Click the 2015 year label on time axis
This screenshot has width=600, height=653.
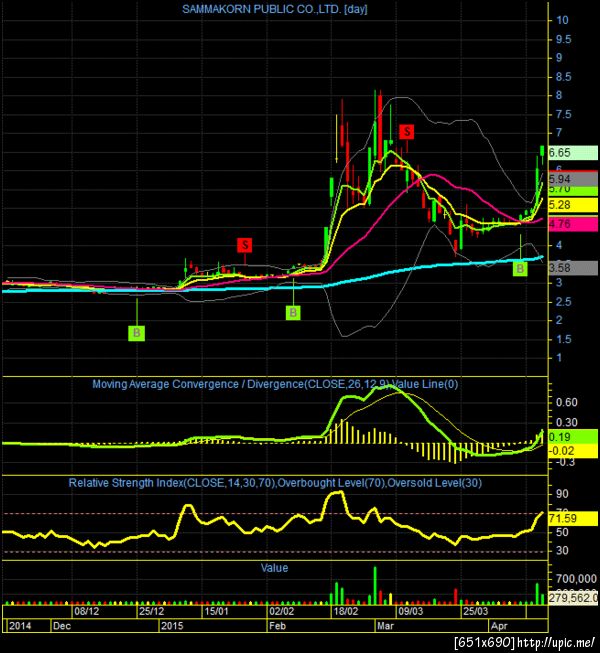pos(172,626)
